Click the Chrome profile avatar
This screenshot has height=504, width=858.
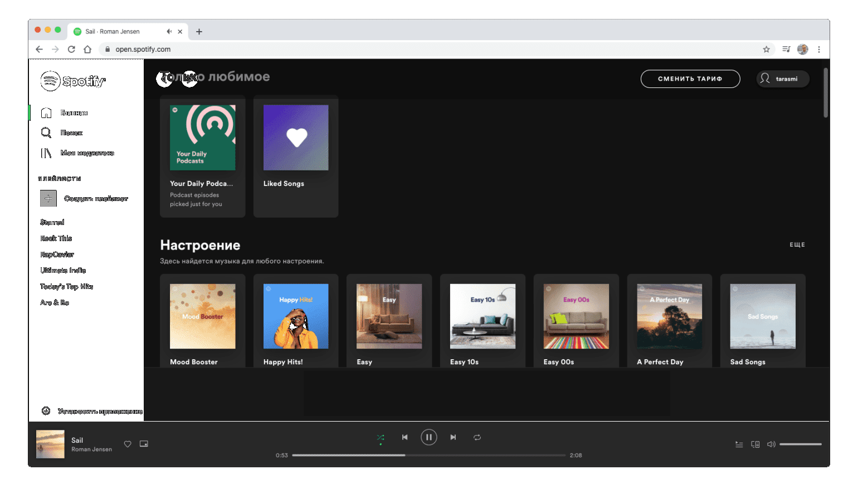tap(803, 49)
